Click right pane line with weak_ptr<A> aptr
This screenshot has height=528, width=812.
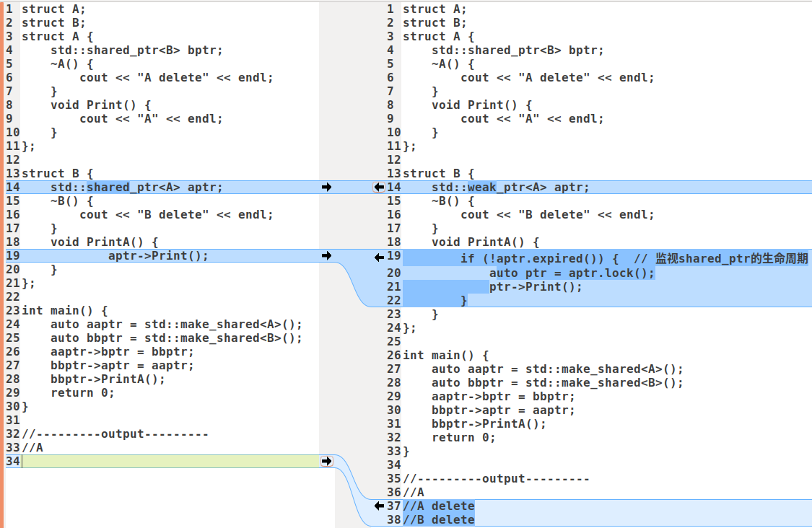[510, 188]
